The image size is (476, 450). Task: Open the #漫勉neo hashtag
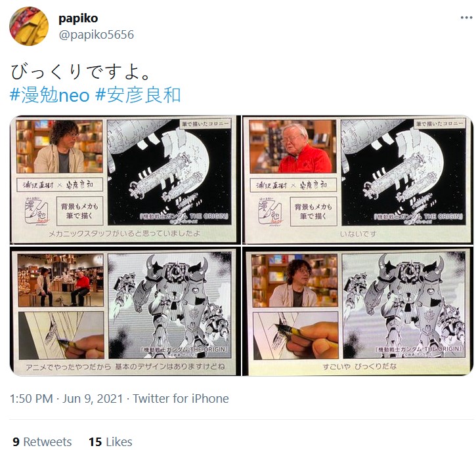pyautogui.click(x=50, y=94)
